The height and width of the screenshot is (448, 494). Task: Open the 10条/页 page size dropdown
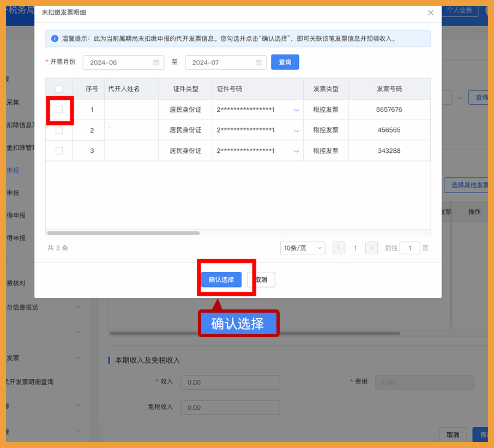[x=302, y=248]
